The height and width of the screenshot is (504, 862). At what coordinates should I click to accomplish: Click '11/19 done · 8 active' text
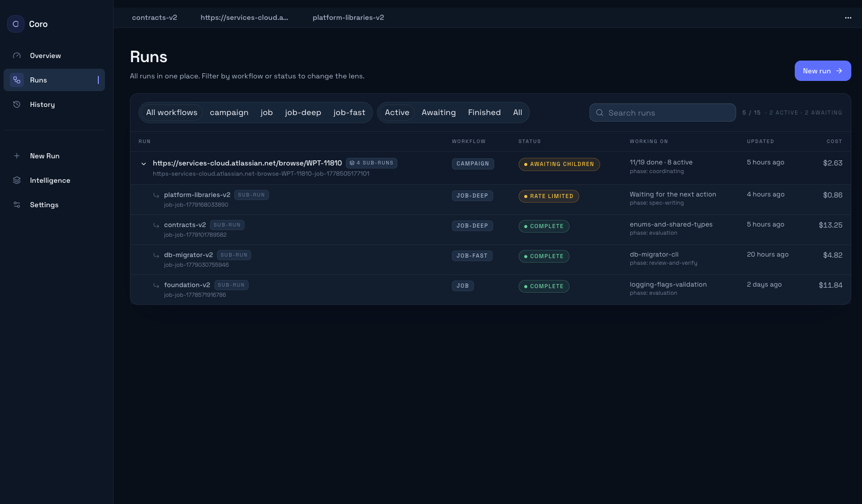coord(661,162)
